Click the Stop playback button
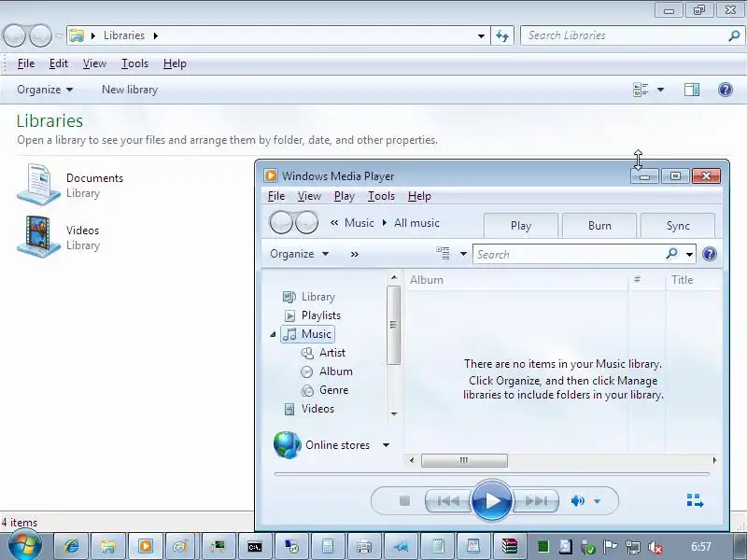The width and height of the screenshot is (747, 560). click(x=404, y=500)
